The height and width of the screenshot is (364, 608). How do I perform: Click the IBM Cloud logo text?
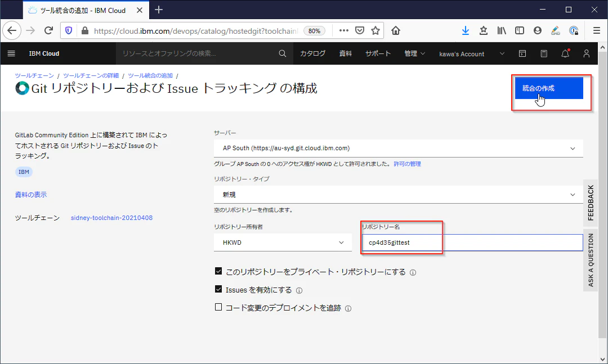44,53
